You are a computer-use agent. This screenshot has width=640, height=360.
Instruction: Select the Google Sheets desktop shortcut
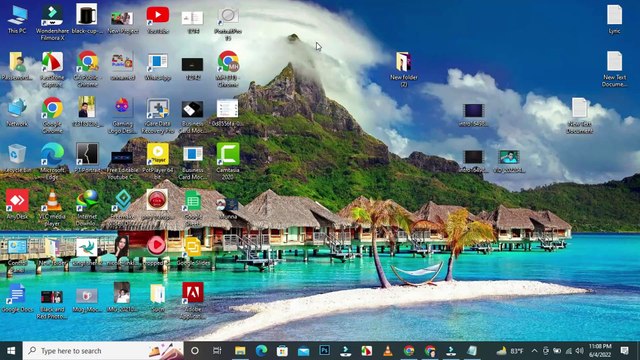193,208
